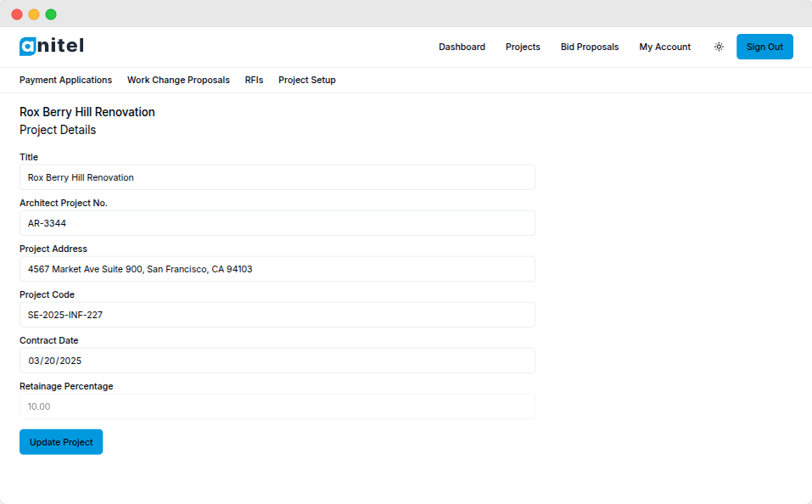The image size is (812, 504).
Task: Open the Dashboard menu item
Action: click(462, 47)
